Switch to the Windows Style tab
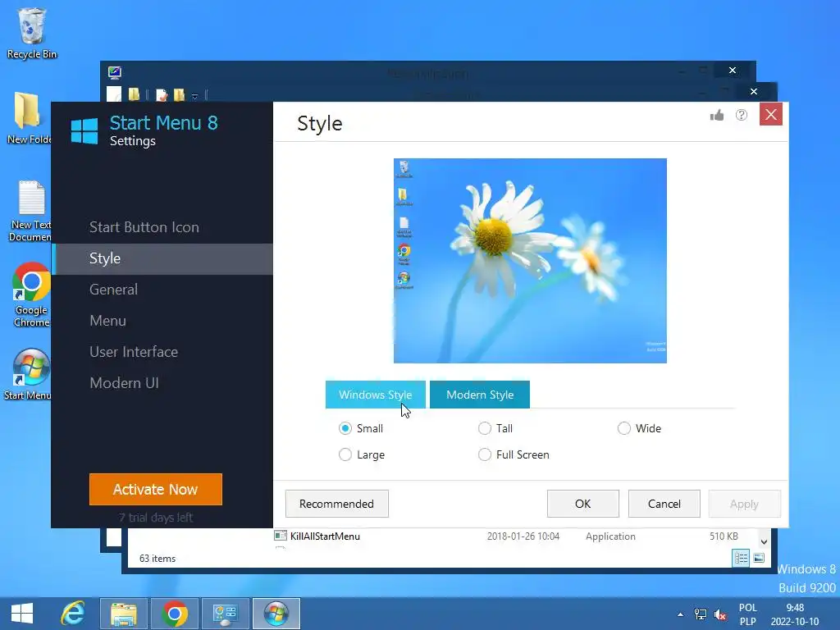 coord(376,395)
